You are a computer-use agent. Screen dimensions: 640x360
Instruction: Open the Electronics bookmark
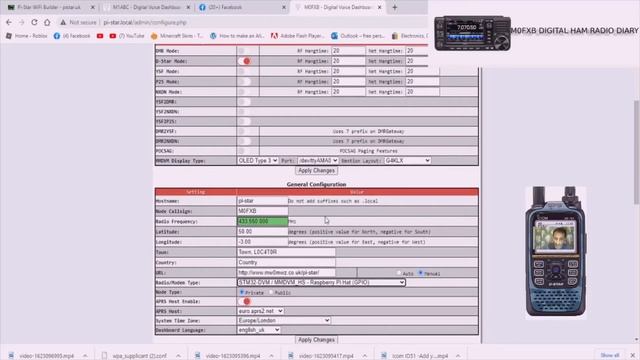(x=410, y=36)
